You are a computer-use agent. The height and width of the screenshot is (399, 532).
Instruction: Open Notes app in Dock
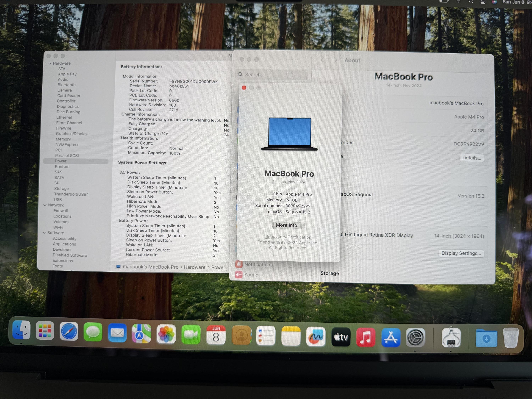click(x=291, y=336)
